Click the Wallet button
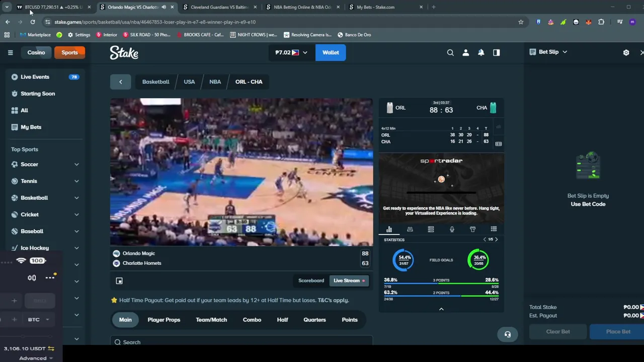644x362 pixels. click(x=331, y=52)
